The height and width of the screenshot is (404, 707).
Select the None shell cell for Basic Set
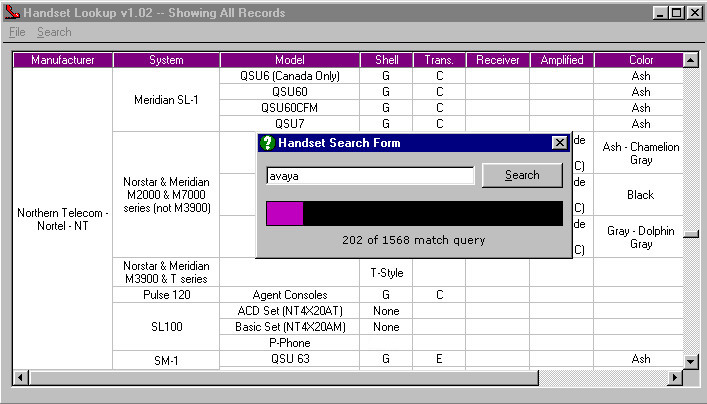[386, 327]
